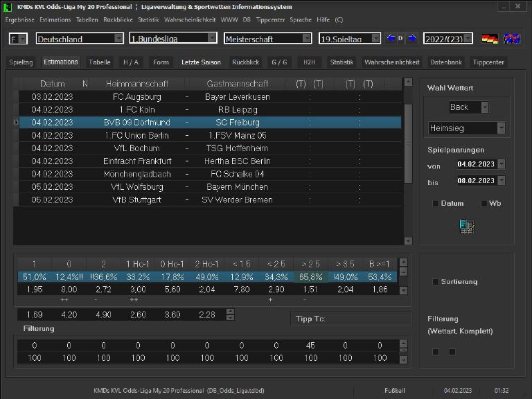
Task: Click down arrow of odds row 1.69 spinner
Action: pyautogui.click(x=231, y=318)
